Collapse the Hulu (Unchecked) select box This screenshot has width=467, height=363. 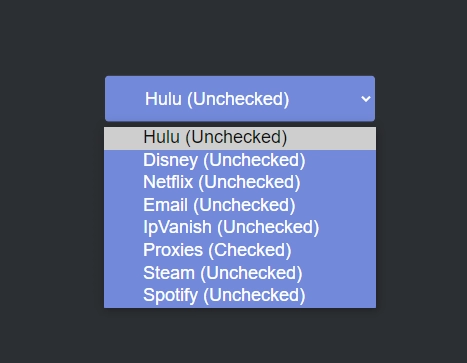pos(240,99)
